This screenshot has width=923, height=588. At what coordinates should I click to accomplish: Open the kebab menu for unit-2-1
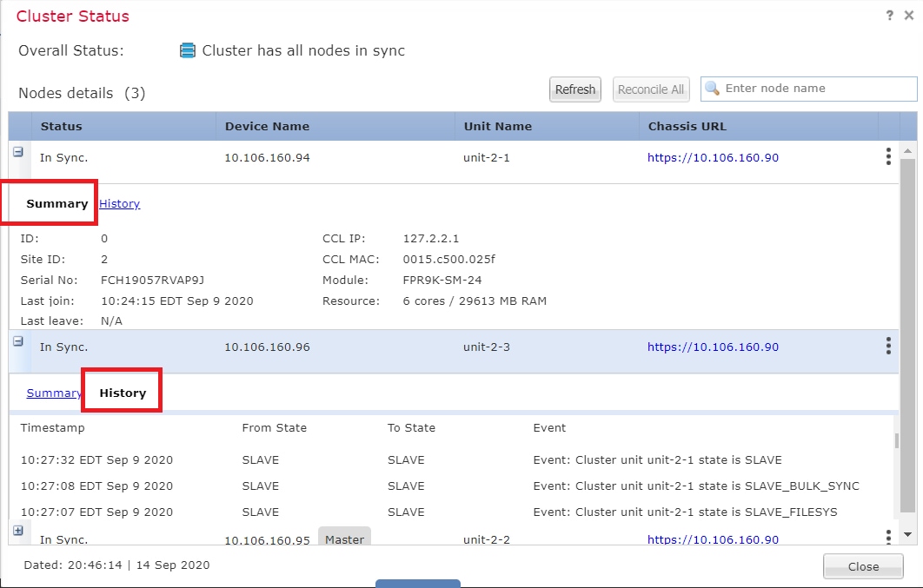click(x=888, y=156)
